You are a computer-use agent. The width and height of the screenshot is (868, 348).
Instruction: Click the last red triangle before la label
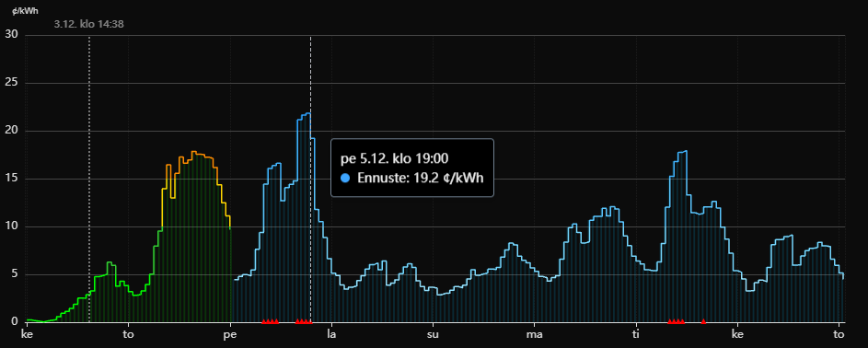pos(310,321)
